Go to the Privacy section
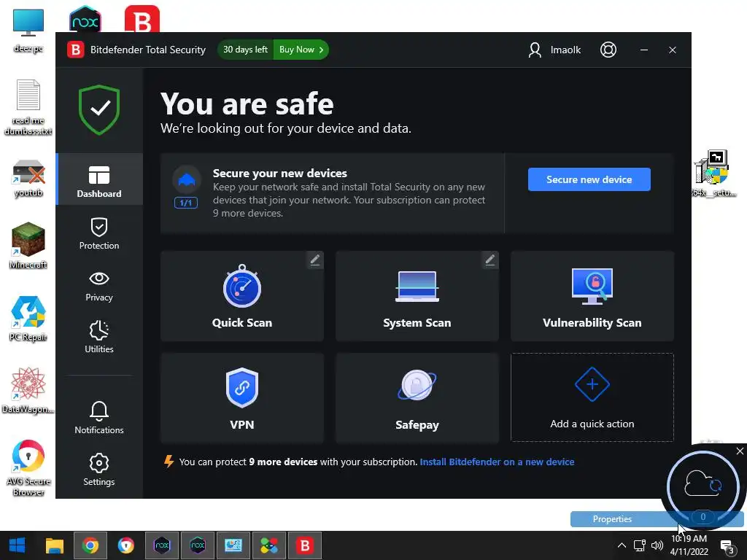The image size is (747, 560). 99,286
